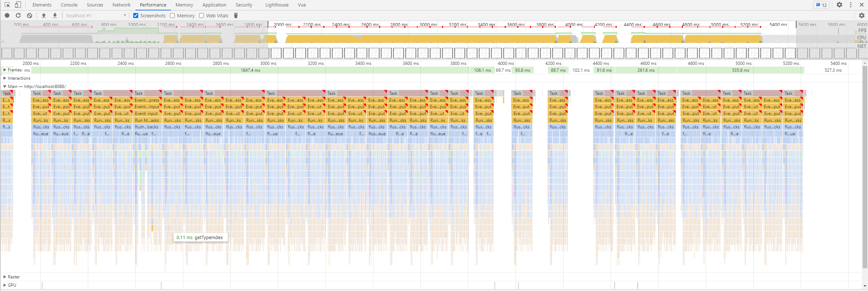868x291 pixels.
Task: Open the localhost #1 recording dropdown
Action: (96, 16)
